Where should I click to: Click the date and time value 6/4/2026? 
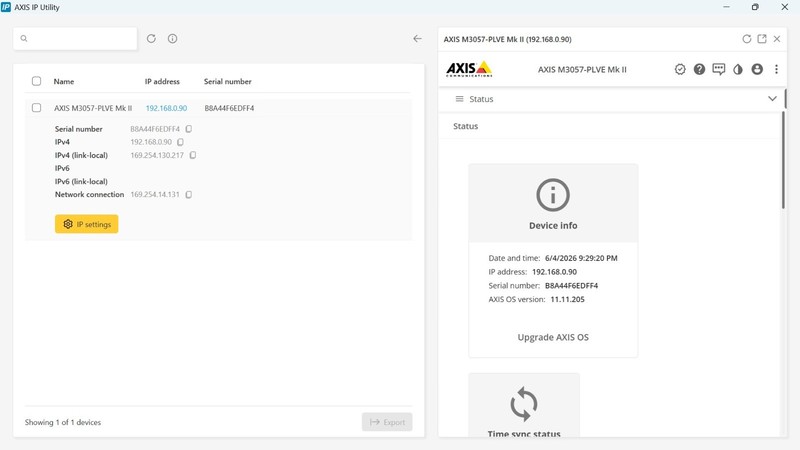(x=581, y=258)
